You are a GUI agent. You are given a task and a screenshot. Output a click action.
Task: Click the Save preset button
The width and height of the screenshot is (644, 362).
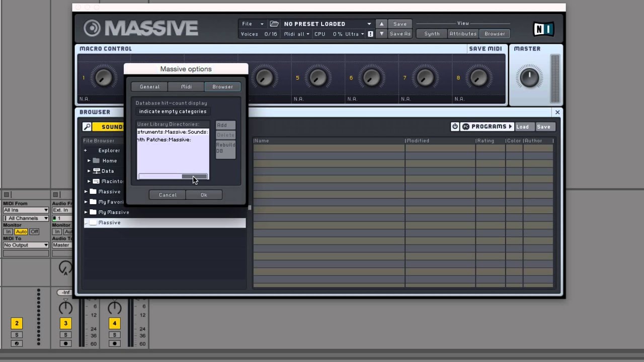point(400,24)
